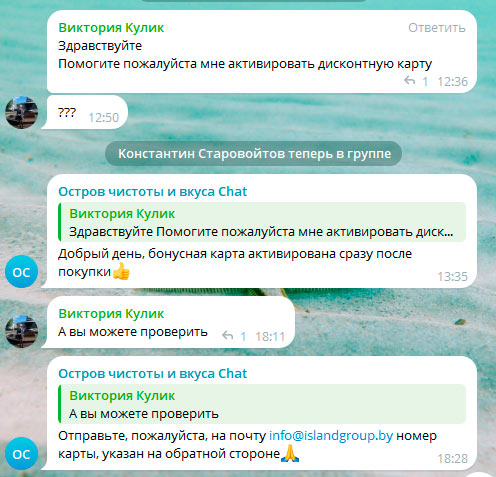Open Виктория Кулик avatar beside 'А вы можете проверить'
The width and height of the screenshot is (496, 477).
tap(21, 332)
